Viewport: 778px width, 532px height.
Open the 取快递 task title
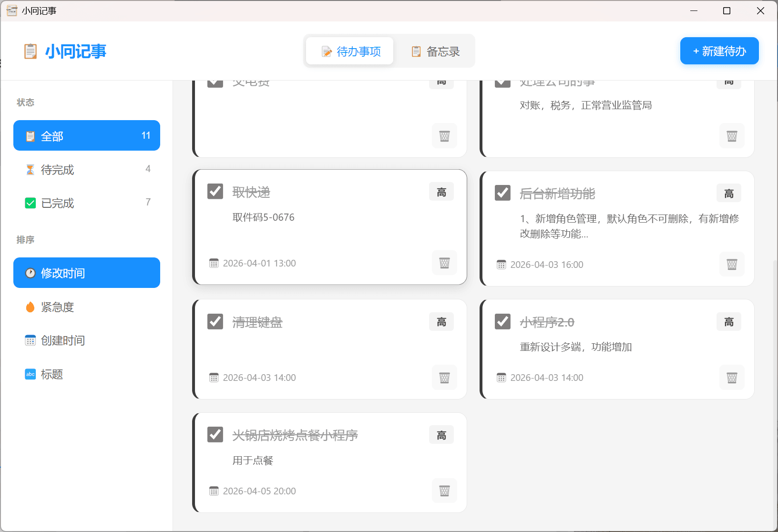click(251, 192)
